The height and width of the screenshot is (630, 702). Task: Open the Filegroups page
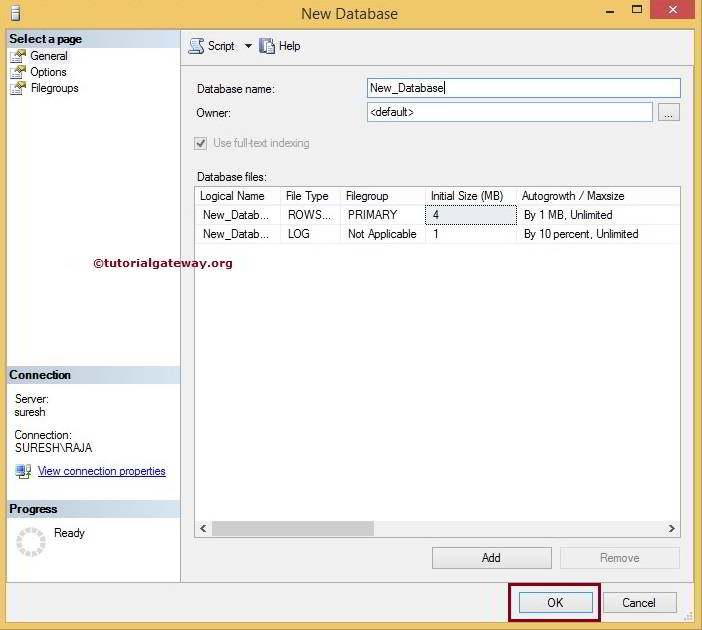click(54, 88)
